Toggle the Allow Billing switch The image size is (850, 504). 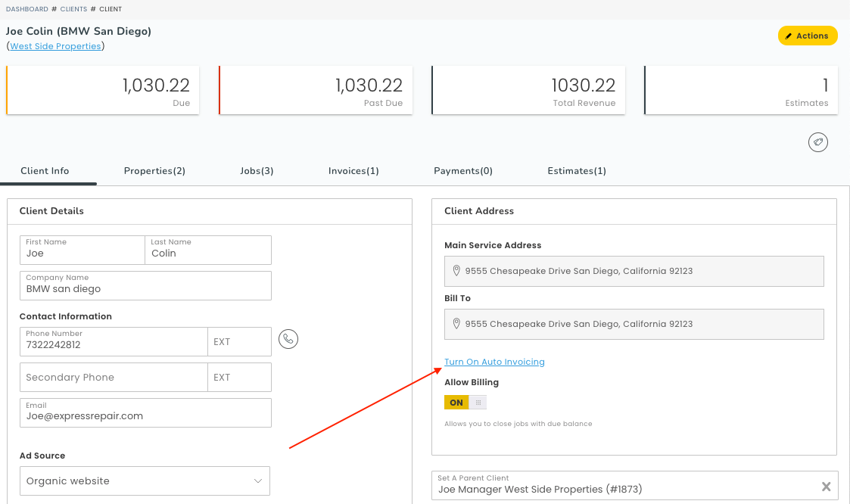465,403
